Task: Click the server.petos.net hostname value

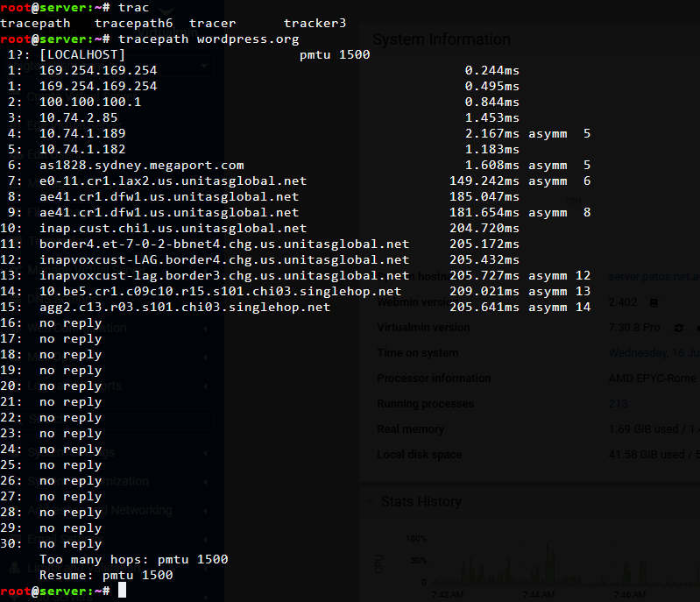Action: click(x=654, y=277)
